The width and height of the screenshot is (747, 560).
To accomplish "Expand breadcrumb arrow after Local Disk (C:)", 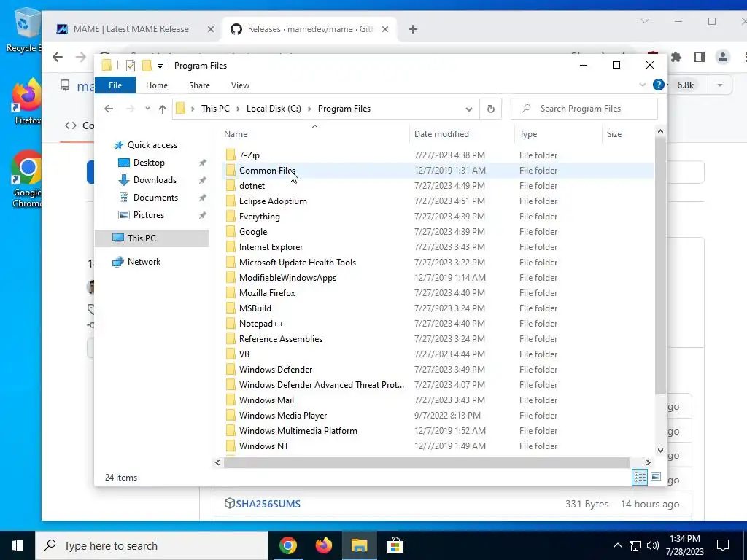I will [309, 109].
